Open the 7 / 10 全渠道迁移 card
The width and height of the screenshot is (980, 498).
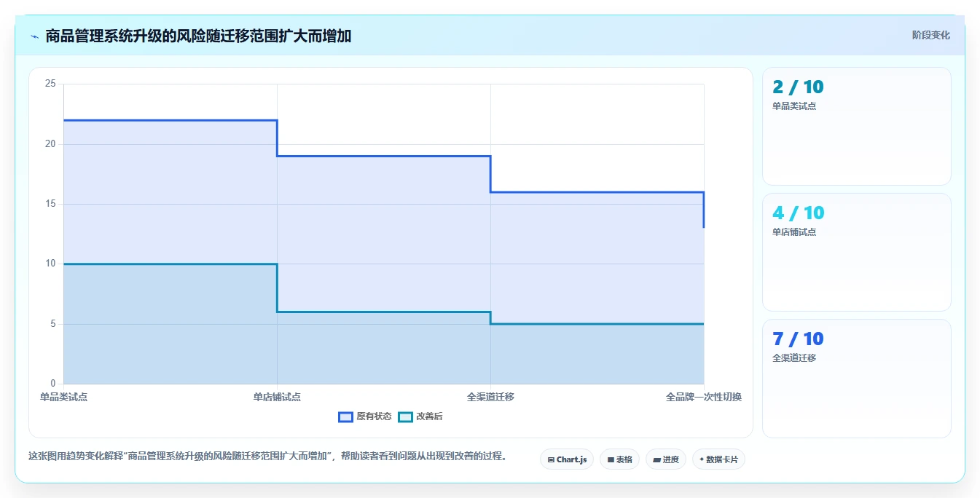[857, 379]
